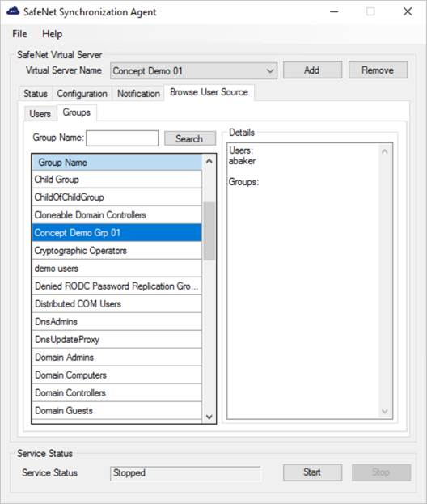Screen dimensions: 427x504
Task: Click the SafeNet cloud app icon
Action: pyautogui.click(x=13, y=11)
